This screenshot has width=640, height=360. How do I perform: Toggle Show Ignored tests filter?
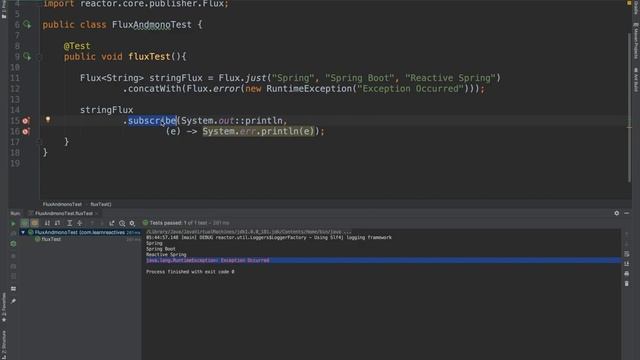[x=34, y=223]
